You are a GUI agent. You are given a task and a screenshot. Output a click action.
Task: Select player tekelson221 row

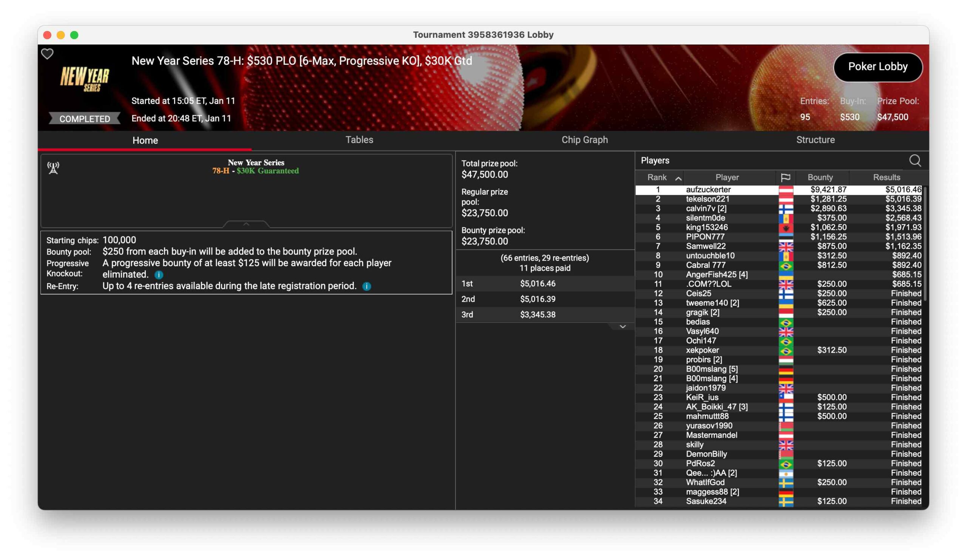(x=707, y=199)
